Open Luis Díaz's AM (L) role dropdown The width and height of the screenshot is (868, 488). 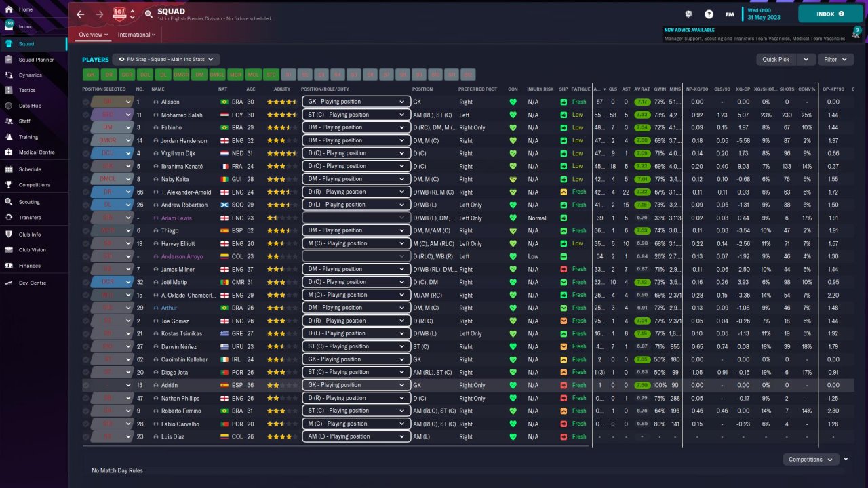(x=356, y=436)
